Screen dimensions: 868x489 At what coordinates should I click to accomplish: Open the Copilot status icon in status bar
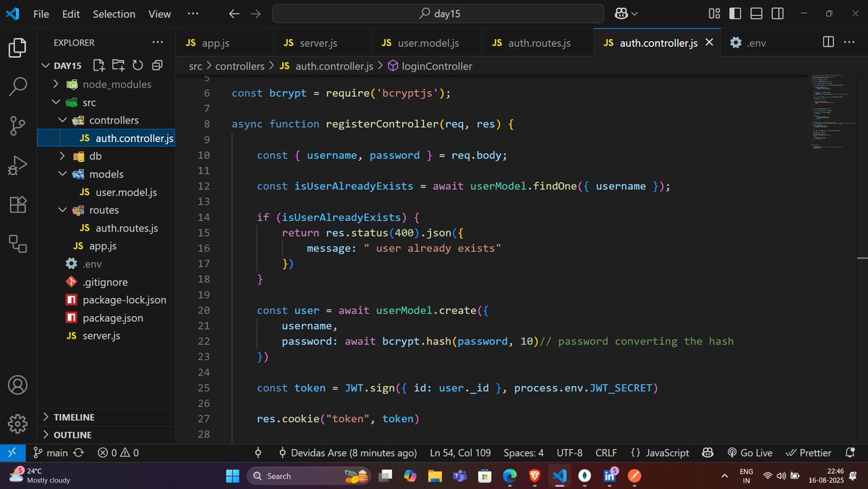[709, 453]
